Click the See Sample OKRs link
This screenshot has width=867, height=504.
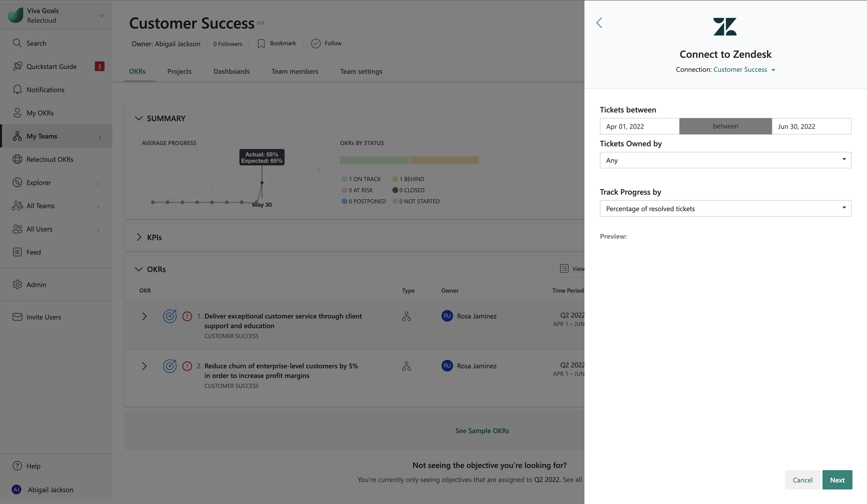click(x=482, y=430)
